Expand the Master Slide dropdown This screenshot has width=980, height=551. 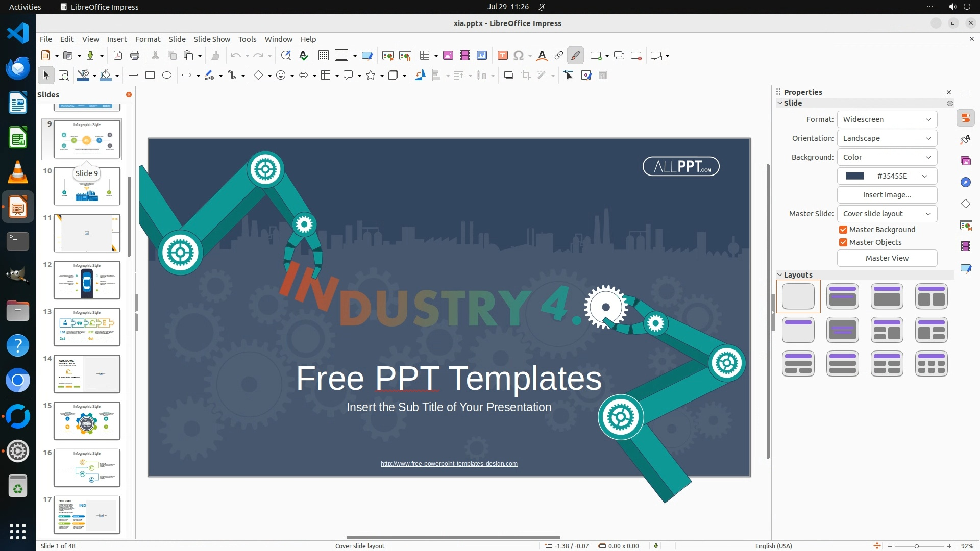[887, 214]
